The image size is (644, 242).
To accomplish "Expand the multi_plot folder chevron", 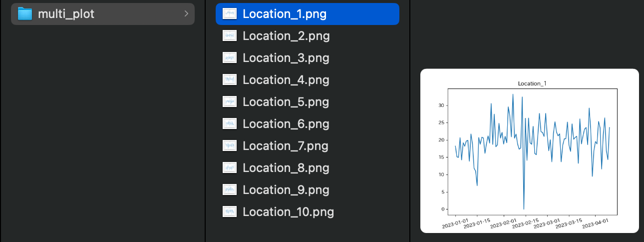I will pyautogui.click(x=186, y=14).
